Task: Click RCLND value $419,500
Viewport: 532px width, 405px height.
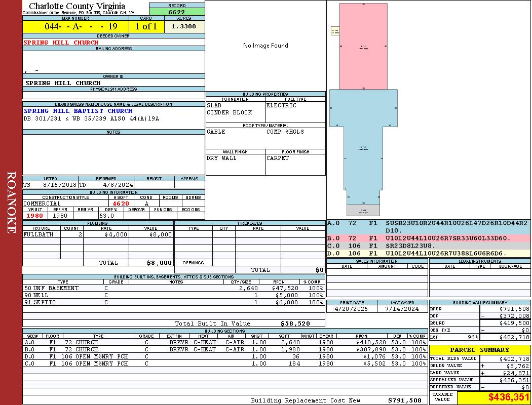Action: click(x=514, y=323)
